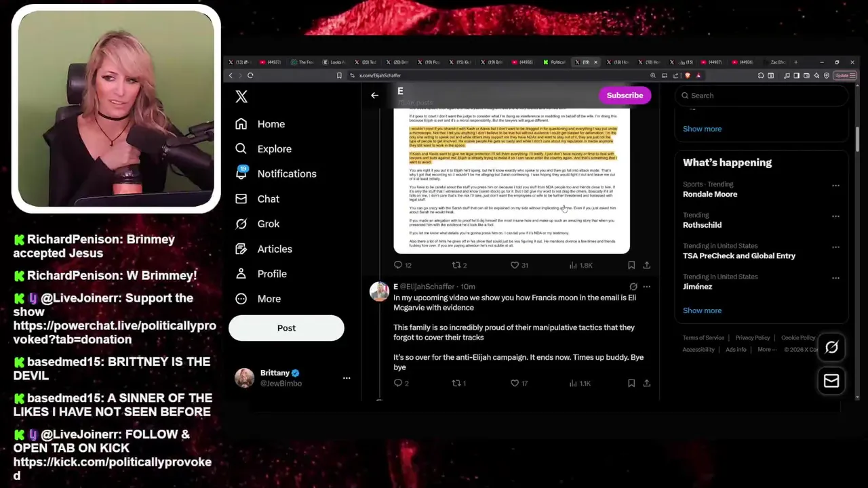Click the Brave shields lion icon
This screenshot has height=488, width=868.
(x=688, y=75)
